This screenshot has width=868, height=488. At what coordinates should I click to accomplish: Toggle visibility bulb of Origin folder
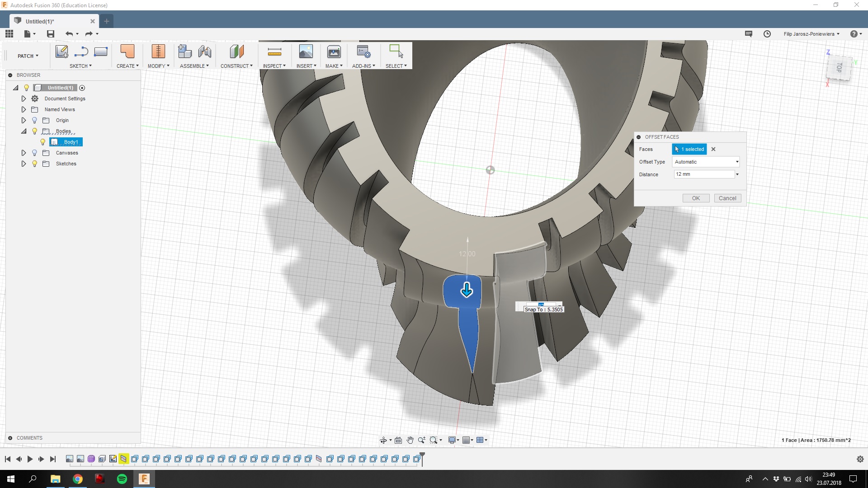(34, 120)
